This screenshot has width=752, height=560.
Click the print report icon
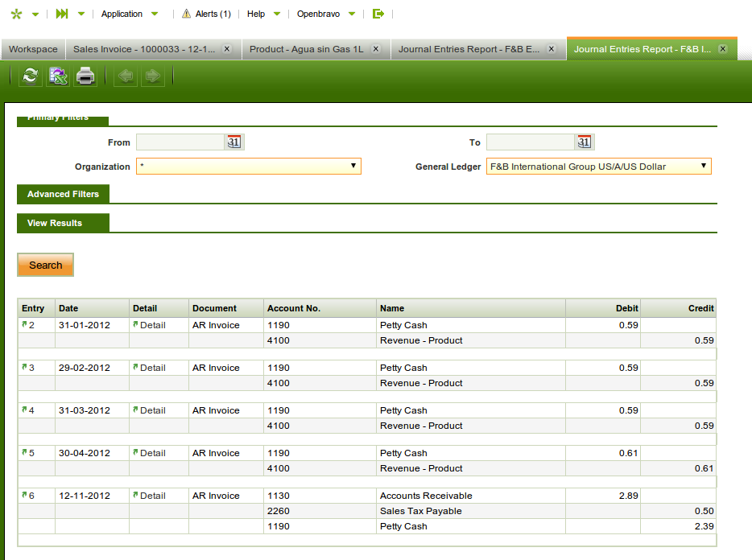[85, 76]
